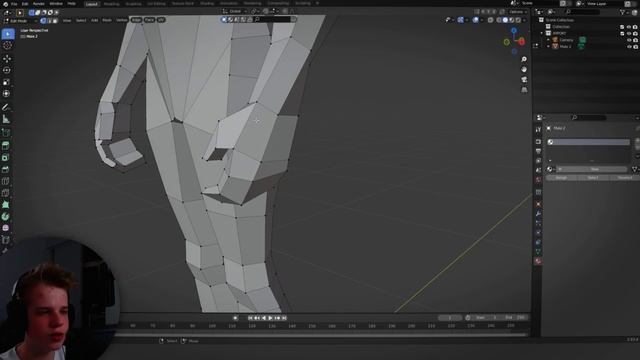Image resolution: width=640 pixels, height=360 pixels.
Task: Open the gizmo settings dropdown arrow
Action: click(467, 20)
